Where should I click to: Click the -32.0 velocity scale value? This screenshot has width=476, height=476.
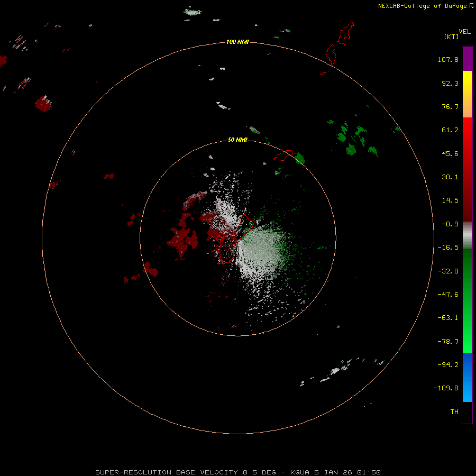click(x=448, y=271)
